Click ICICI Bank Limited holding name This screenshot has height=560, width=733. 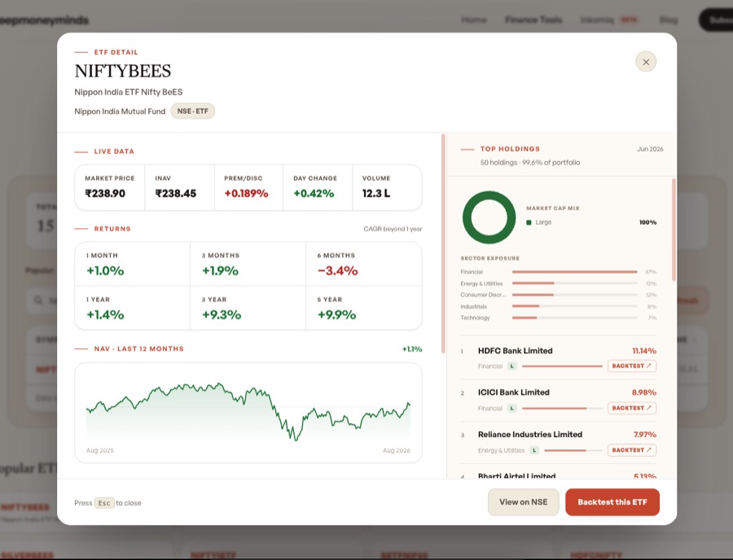[x=513, y=392]
